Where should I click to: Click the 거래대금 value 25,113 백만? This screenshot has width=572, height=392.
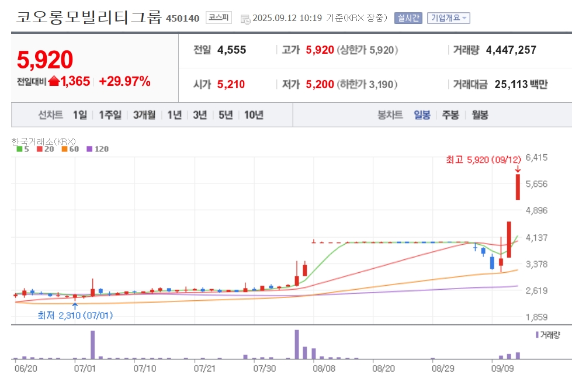point(521,84)
